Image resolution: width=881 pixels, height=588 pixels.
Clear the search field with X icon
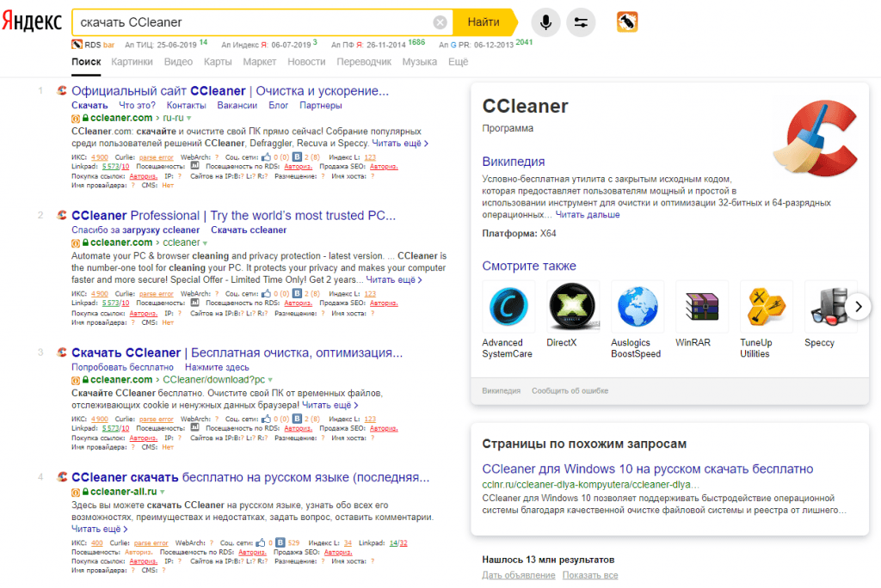click(440, 22)
